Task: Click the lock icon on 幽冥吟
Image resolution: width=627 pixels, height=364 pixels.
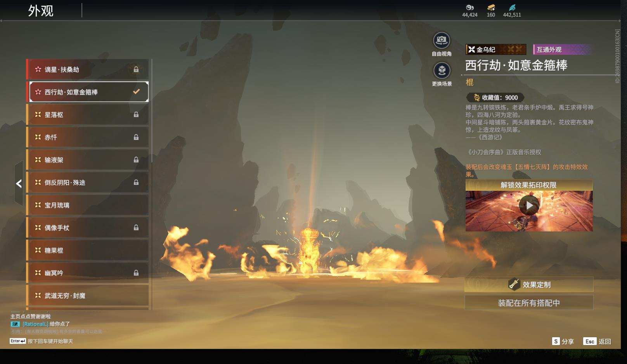Action: (136, 273)
